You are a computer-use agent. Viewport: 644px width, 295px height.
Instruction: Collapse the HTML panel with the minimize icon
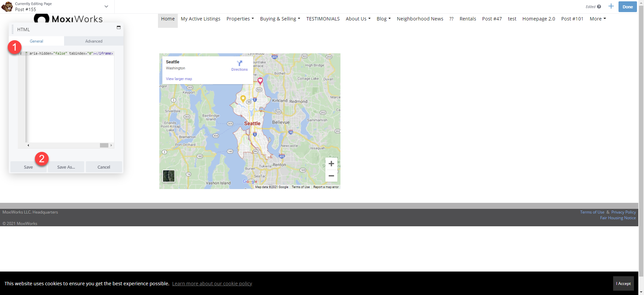pos(118,27)
